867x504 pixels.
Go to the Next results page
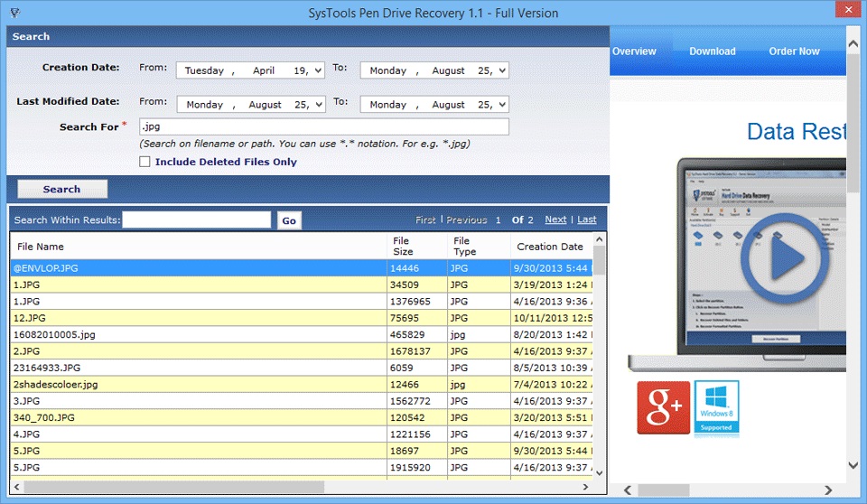(555, 219)
